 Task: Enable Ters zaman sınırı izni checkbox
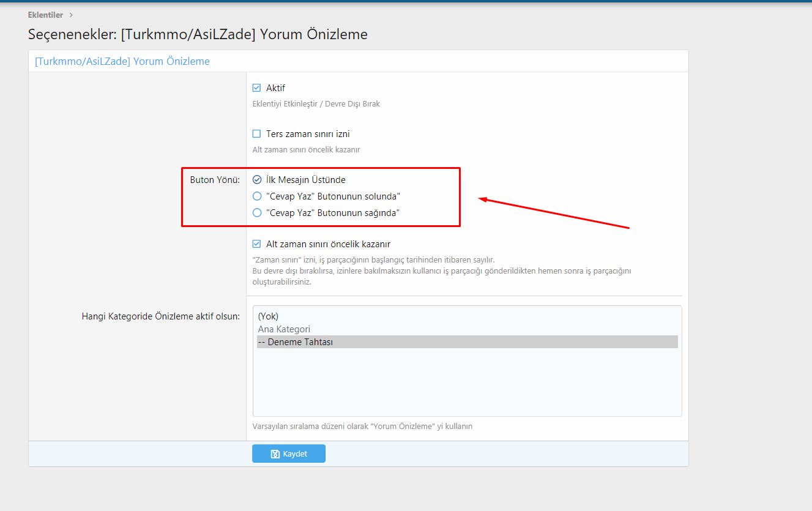[256, 134]
